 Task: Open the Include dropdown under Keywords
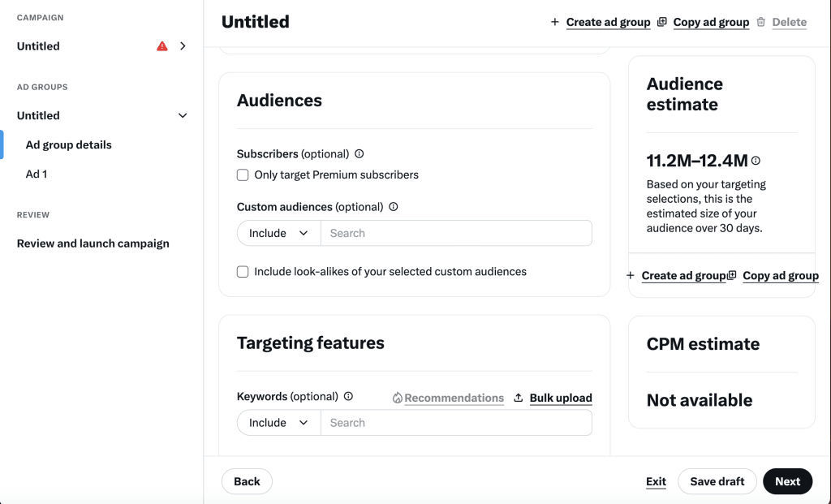tap(278, 422)
